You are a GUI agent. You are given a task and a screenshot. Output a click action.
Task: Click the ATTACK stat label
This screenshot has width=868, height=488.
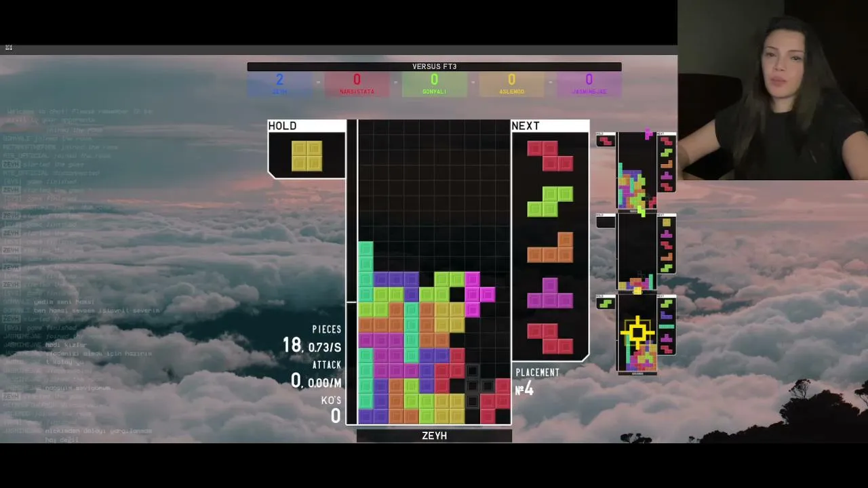[327, 365]
